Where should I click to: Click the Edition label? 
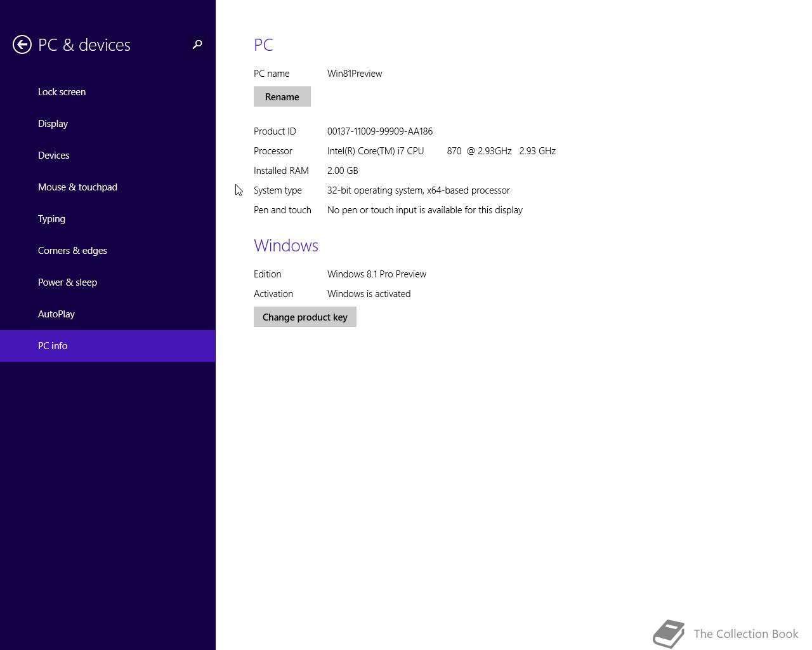point(268,274)
